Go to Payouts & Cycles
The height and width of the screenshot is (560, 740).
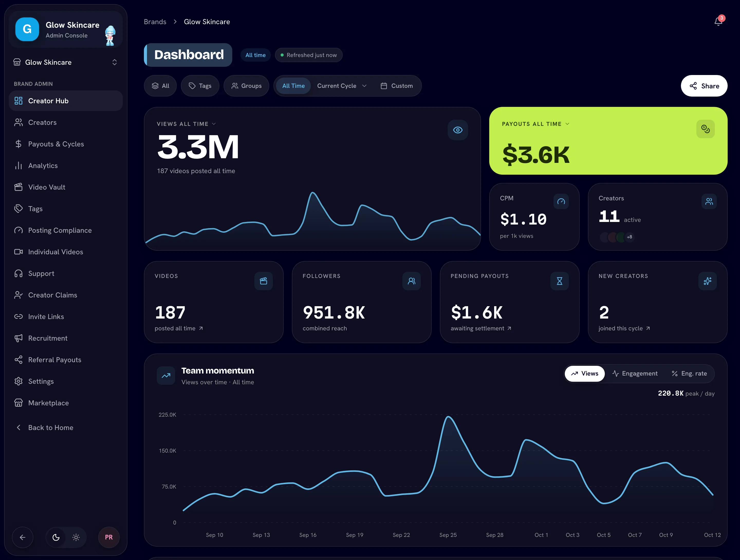click(66, 144)
